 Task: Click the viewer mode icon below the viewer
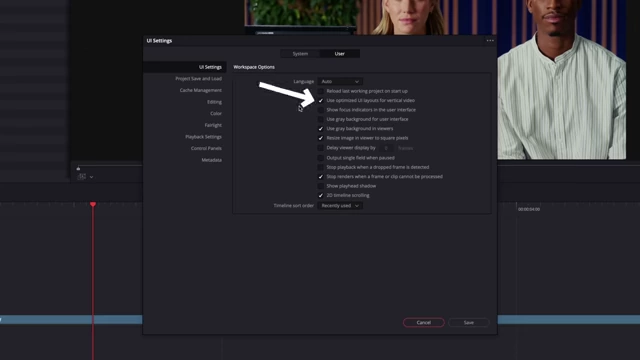pos(82,177)
